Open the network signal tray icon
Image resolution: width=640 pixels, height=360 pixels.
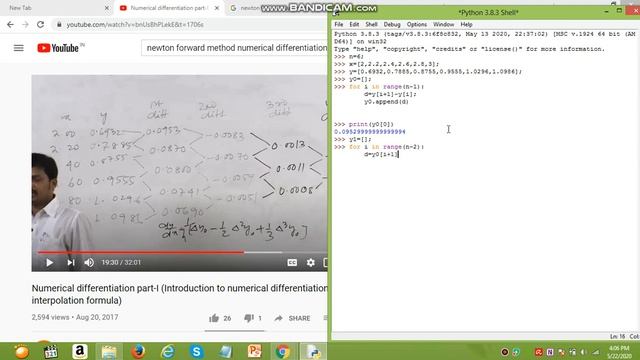(x=596, y=352)
